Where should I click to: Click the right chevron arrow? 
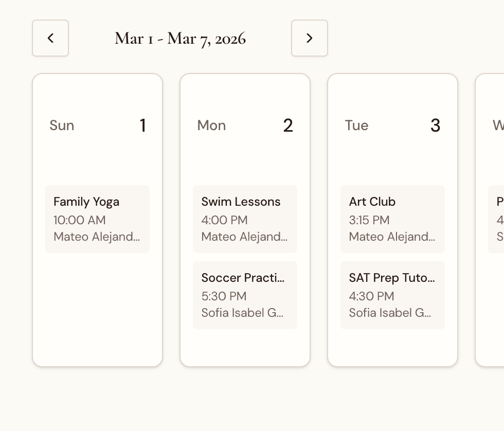(x=309, y=38)
